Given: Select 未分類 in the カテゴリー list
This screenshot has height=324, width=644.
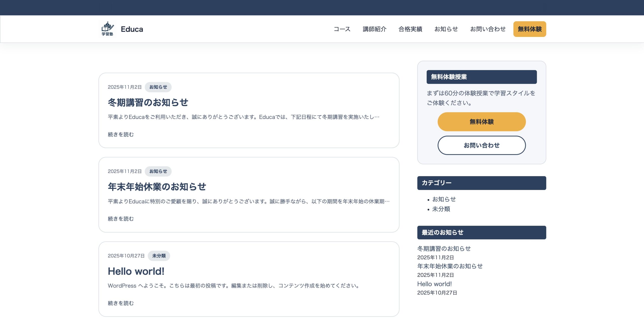Looking at the screenshot, I should click(441, 209).
